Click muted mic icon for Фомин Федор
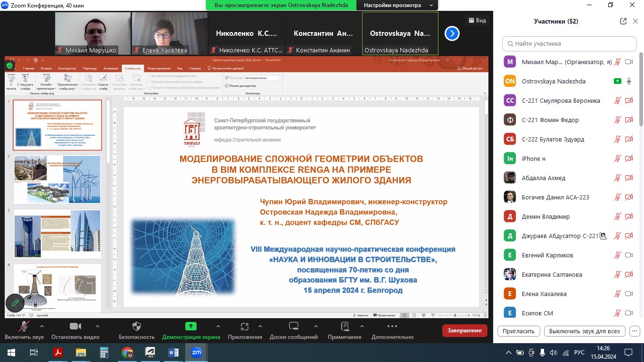 pos(617,120)
